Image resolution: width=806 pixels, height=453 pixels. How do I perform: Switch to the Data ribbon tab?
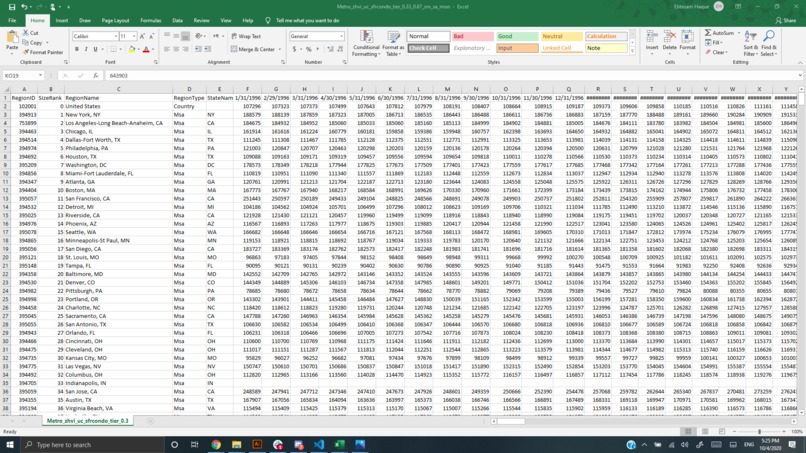(177, 21)
